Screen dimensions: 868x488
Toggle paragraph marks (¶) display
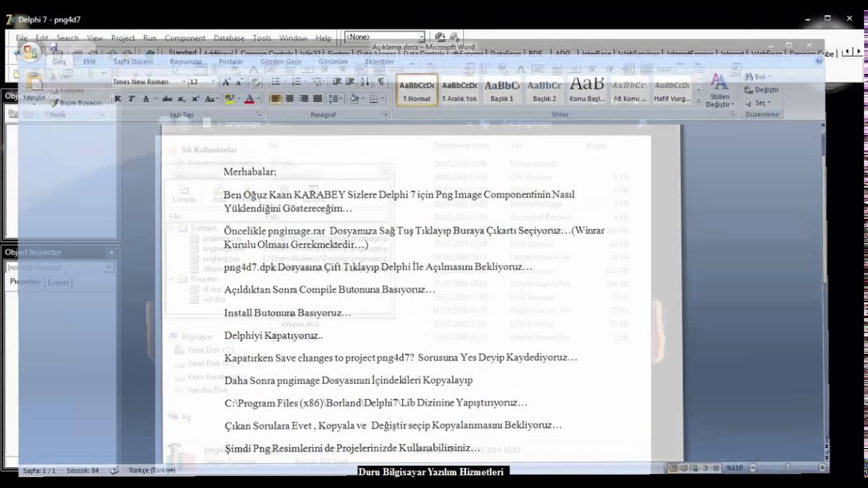[x=381, y=82]
